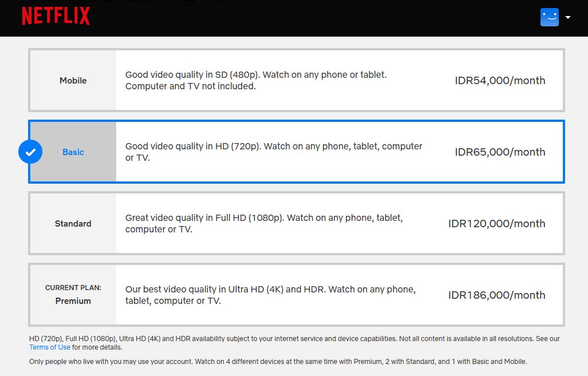The width and height of the screenshot is (588, 376).
Task: Open the Terms of Use link
Action: coord(50,347)
